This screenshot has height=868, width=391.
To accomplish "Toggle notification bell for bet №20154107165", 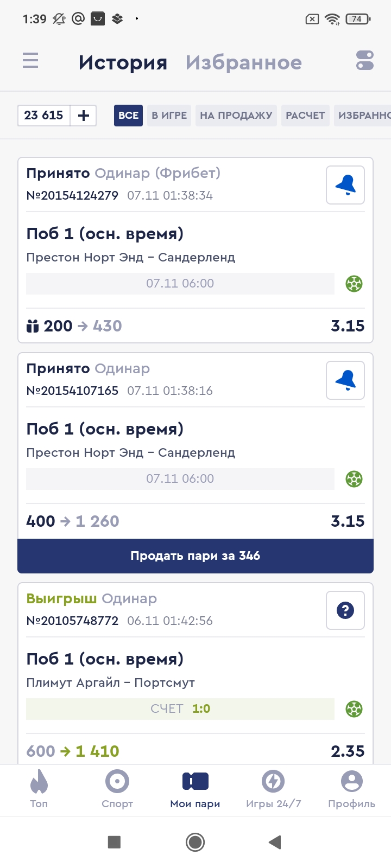I will click(x=345, y=381).
